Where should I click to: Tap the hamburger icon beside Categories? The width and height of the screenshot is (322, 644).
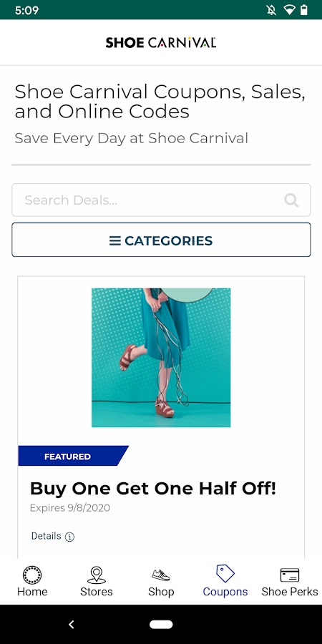[115, 240]
